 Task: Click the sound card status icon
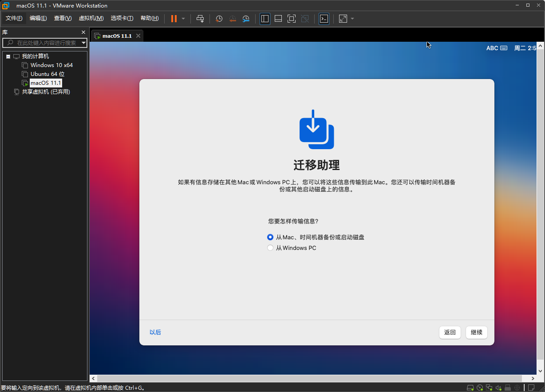pos(498,388)
